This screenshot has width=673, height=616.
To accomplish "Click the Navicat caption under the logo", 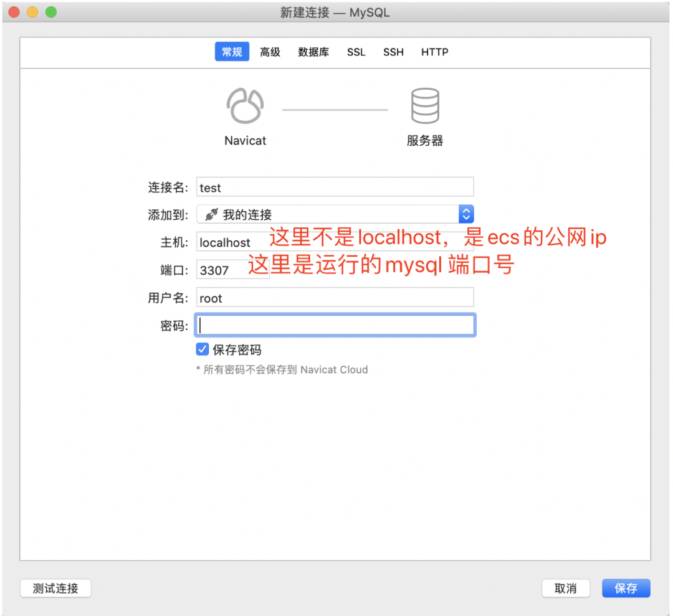I will (245, 141).
